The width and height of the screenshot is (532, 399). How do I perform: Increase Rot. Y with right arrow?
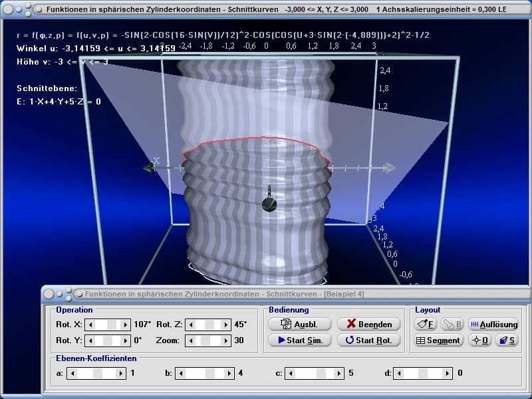[125, 340]
